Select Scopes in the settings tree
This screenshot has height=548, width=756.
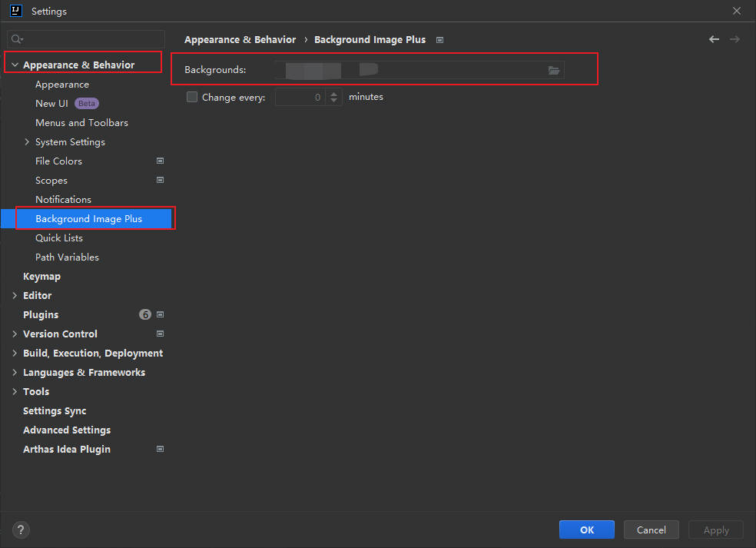(51, 181)
